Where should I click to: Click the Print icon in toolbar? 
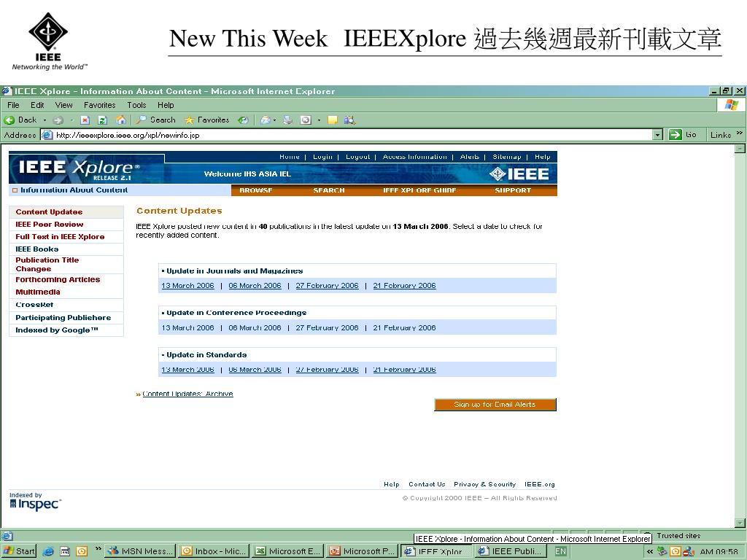pos(287,120)
